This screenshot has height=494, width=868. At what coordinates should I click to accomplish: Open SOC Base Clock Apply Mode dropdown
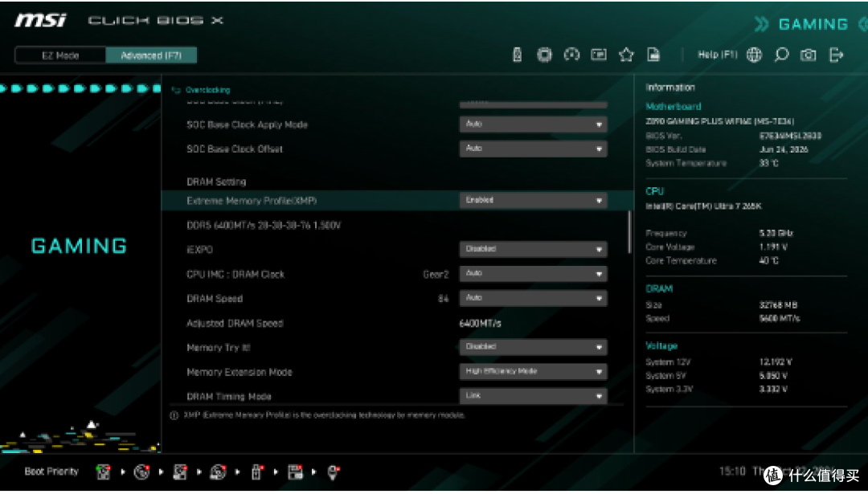[x=533, y=125]
